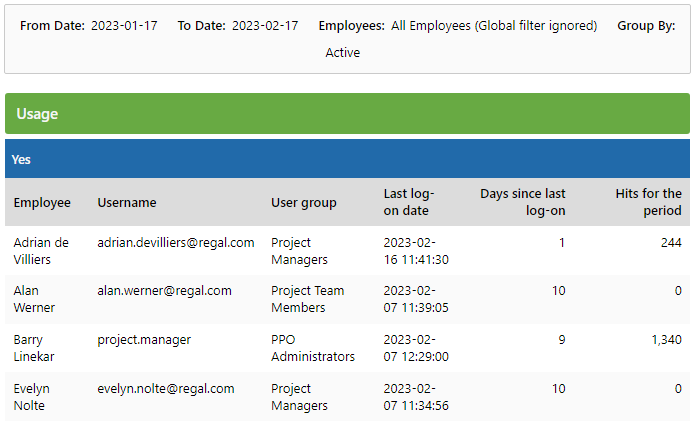Image resolution: width=696 pixels, height=426 pixels.
Task: Click the Days since last log-on header
Action: coord(522,202)
